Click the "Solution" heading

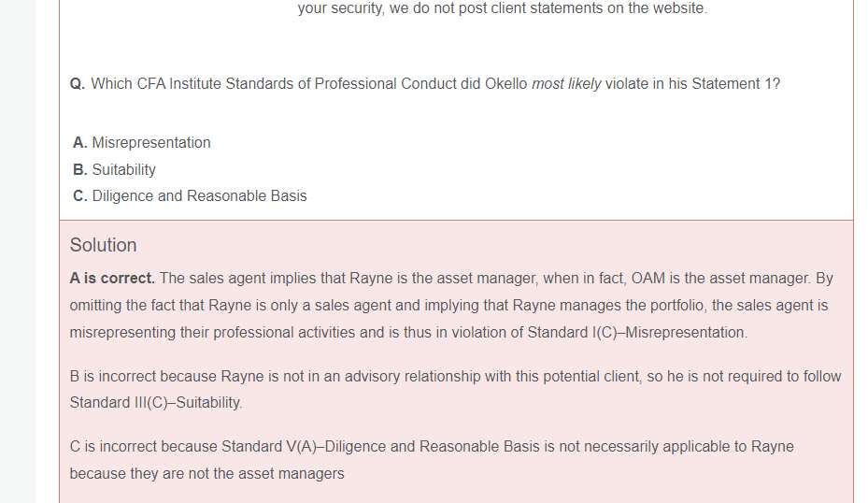103,245
